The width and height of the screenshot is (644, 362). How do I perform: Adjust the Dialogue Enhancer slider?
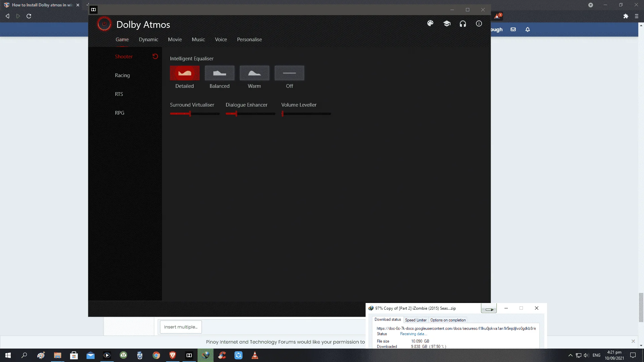pyautogui.click(x=251, y=114)
